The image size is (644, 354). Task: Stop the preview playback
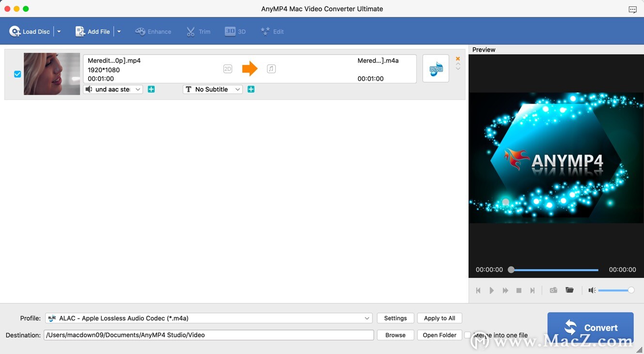coord(519,291)
